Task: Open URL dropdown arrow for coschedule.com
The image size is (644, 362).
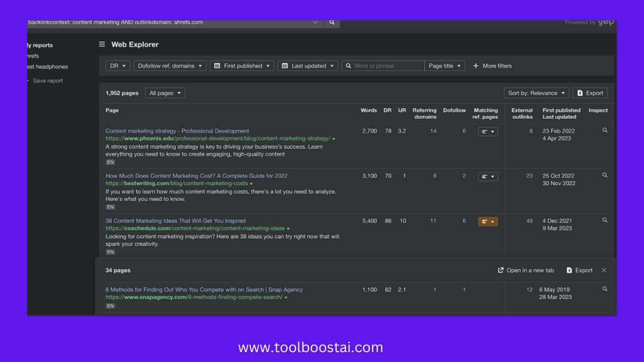Action: pyautogui.click(x=289, y=229)
